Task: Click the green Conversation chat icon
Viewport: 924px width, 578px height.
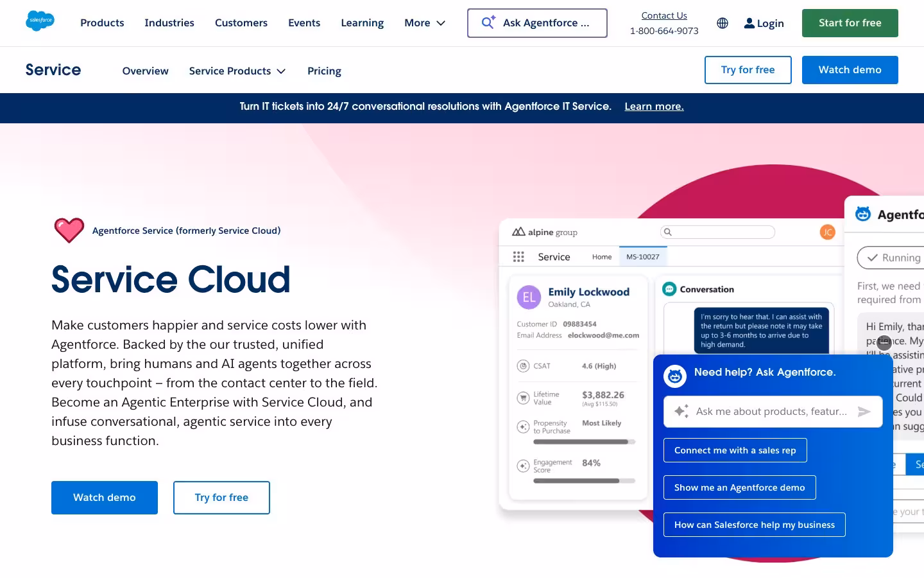Action: coord(669,289)
